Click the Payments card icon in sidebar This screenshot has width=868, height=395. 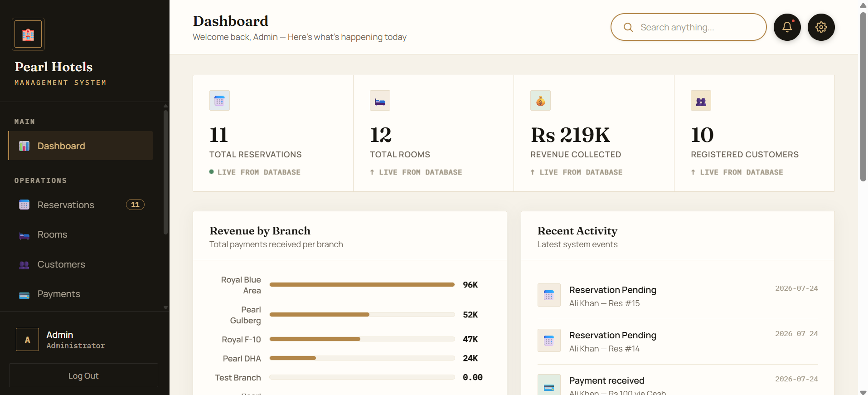pyautogui.click(x=24, y=295)
